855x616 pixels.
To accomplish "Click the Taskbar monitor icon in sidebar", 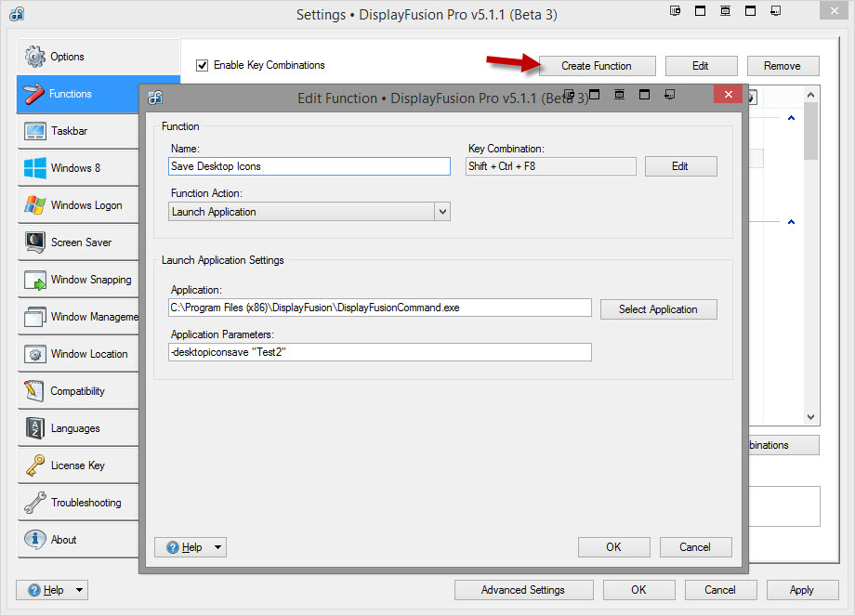I will pyautogui.click(x=35, y=131).
